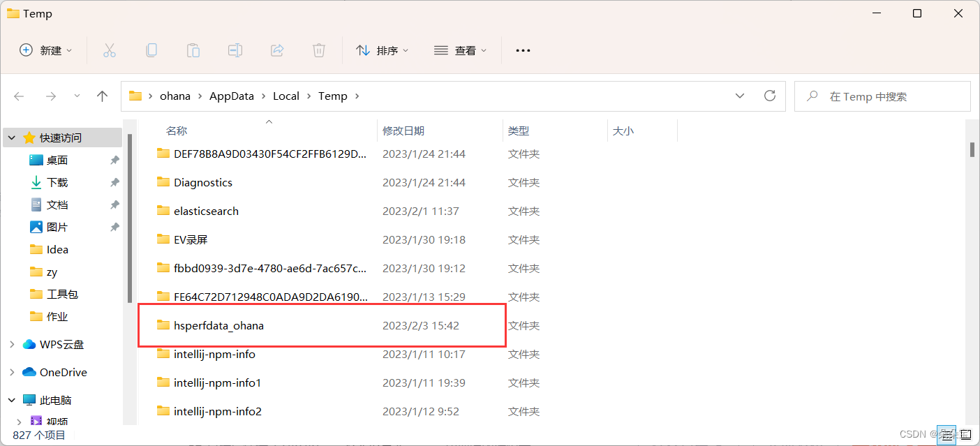Click the elasticsearch folder icon

point(163,210)
